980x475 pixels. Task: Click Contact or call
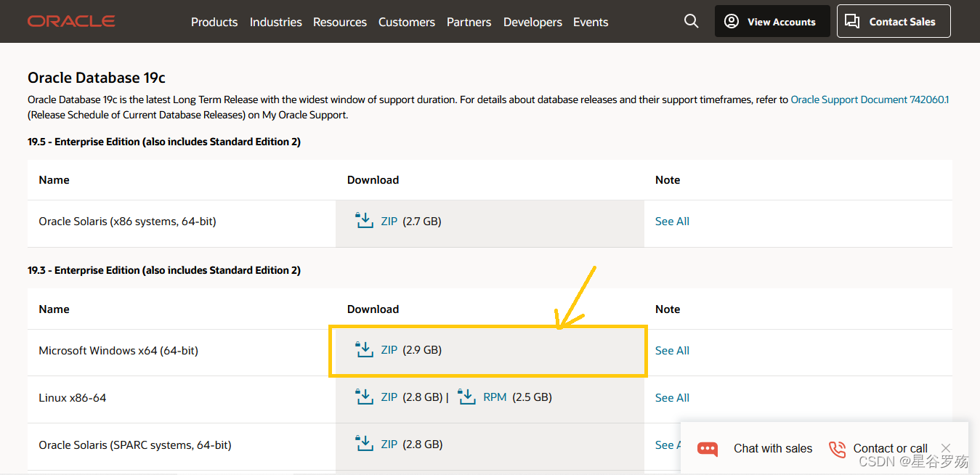890,448
